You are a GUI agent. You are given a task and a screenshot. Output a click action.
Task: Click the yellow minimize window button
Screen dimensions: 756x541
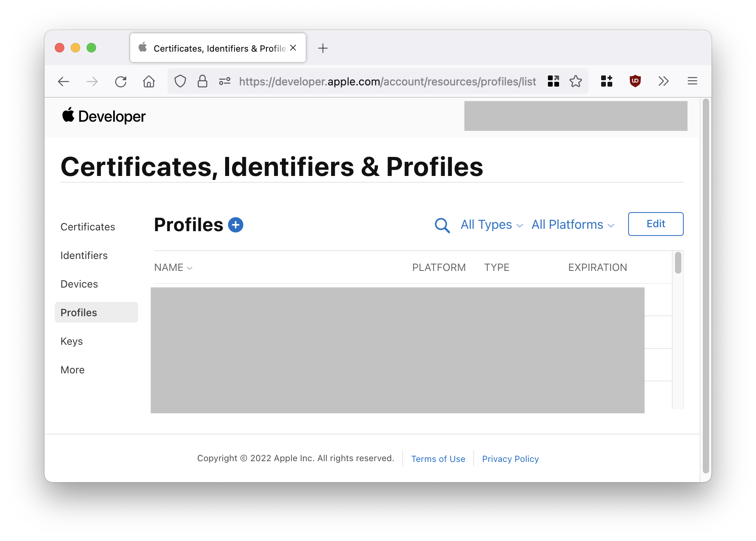(75, 48)
